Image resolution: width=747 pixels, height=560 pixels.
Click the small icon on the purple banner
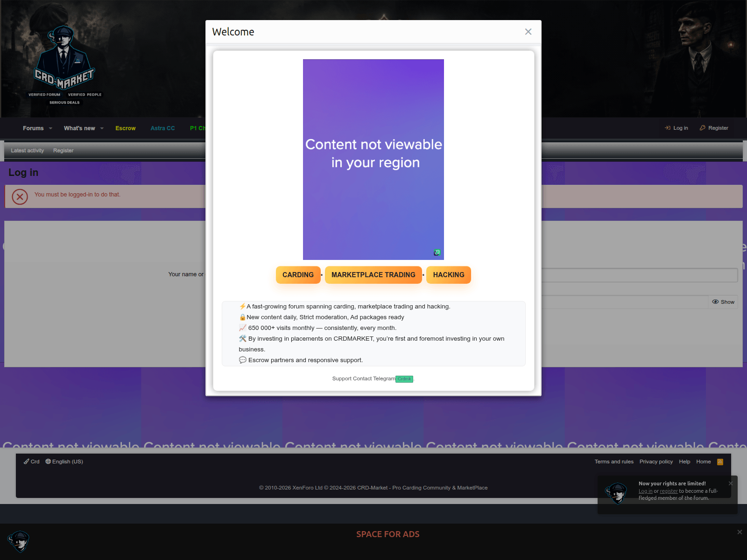click(437, 252)
